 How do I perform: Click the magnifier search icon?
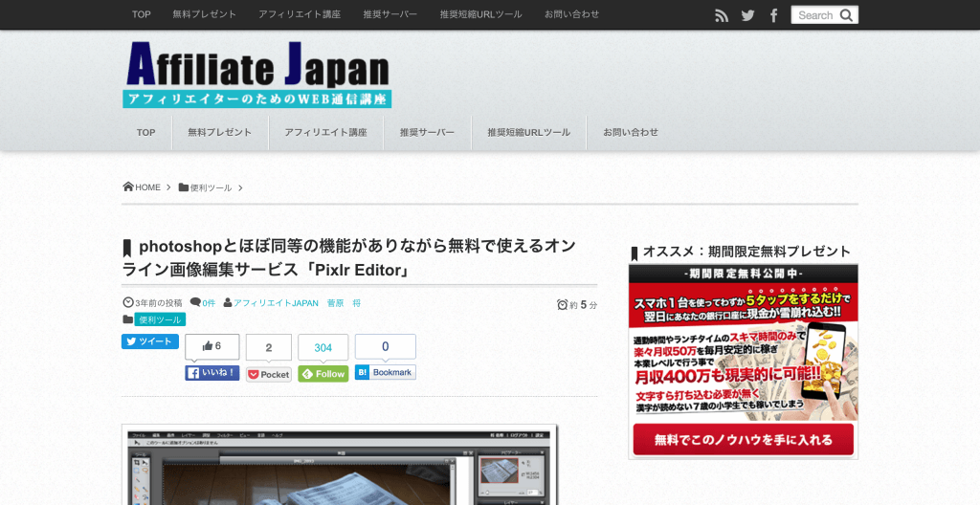pyautogui.click(x=846, y=15)
